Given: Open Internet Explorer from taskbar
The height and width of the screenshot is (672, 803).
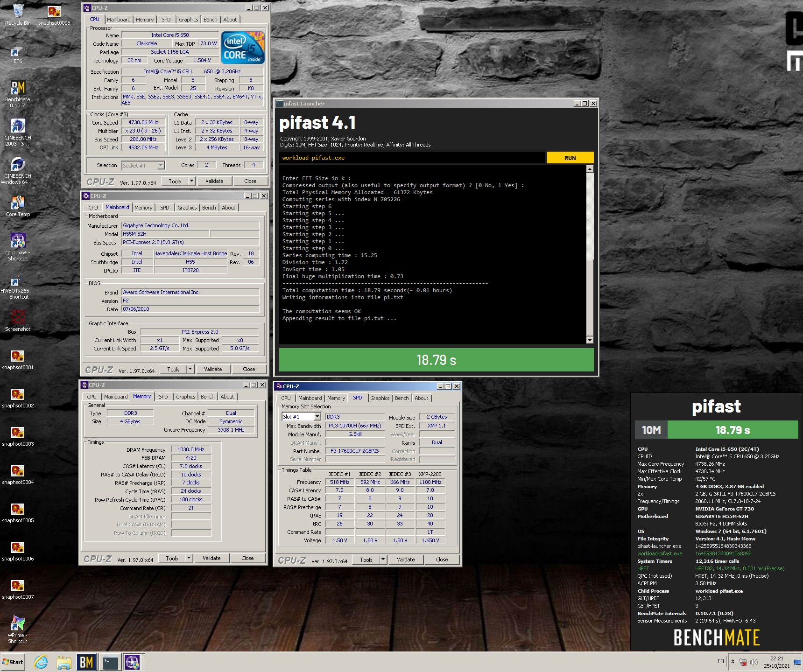Looking at the screenshot, I should click(41, 662).
